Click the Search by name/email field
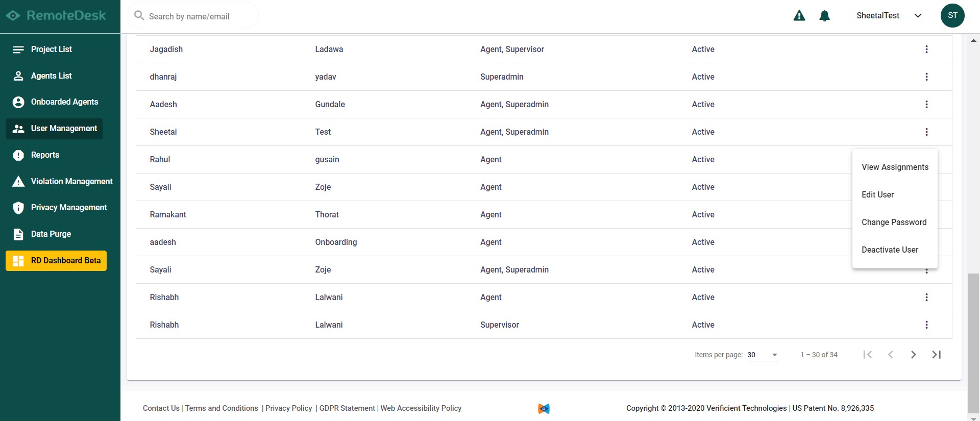980x421 pixels. point(193,16)
